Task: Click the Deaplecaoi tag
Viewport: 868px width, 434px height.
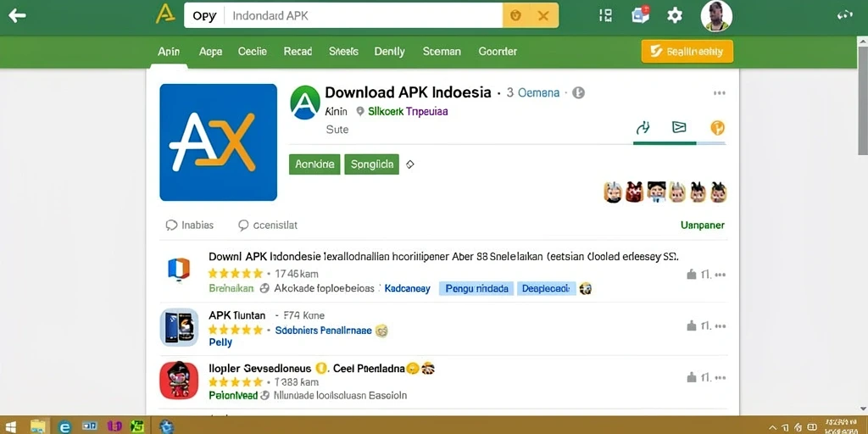Action: pos(545,288)
